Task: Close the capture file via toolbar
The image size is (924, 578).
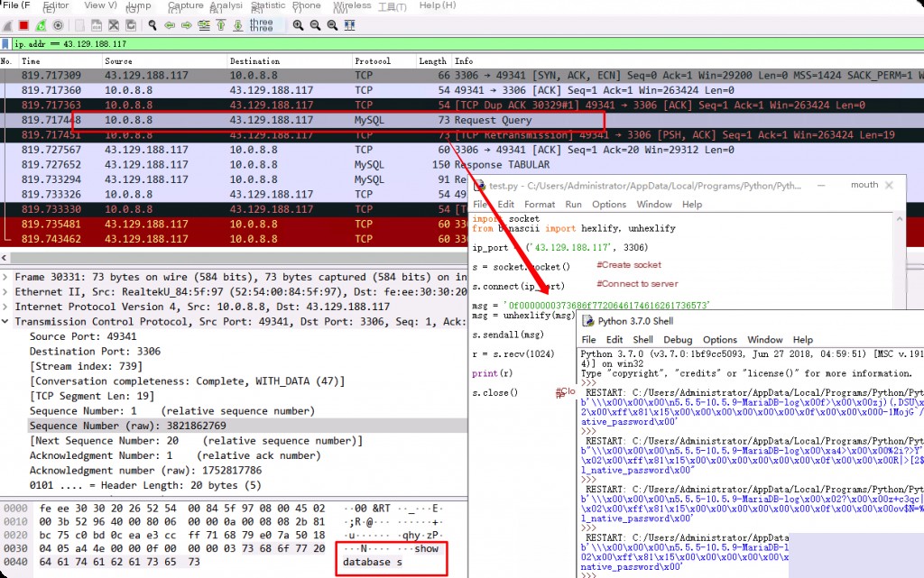Action: click(114, 25)
